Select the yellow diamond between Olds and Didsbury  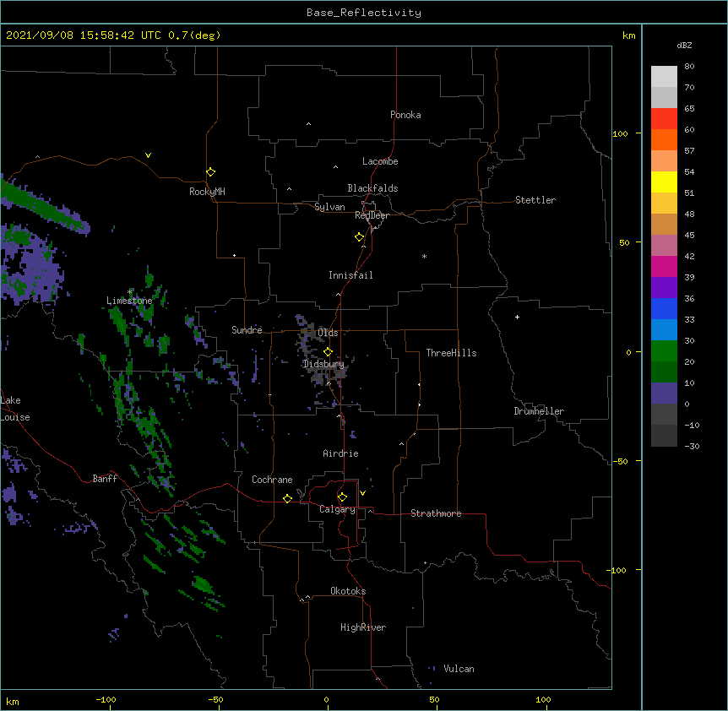(x=328, y=352)
